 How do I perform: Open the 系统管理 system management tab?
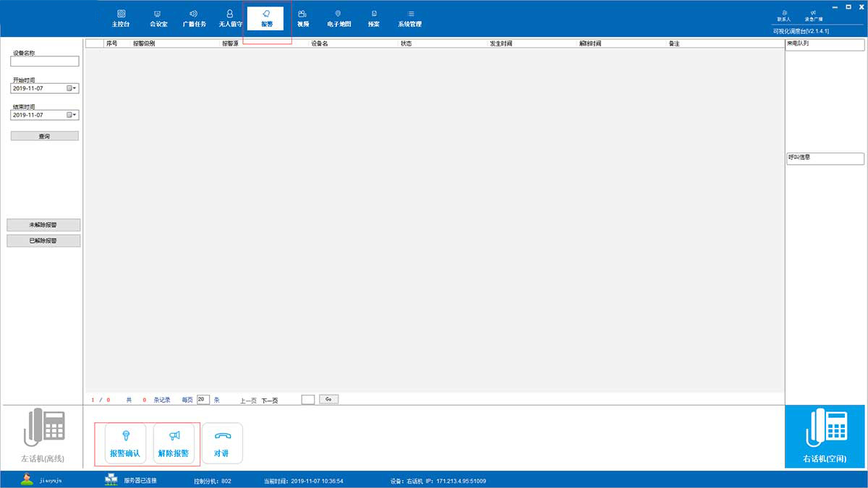409,18
